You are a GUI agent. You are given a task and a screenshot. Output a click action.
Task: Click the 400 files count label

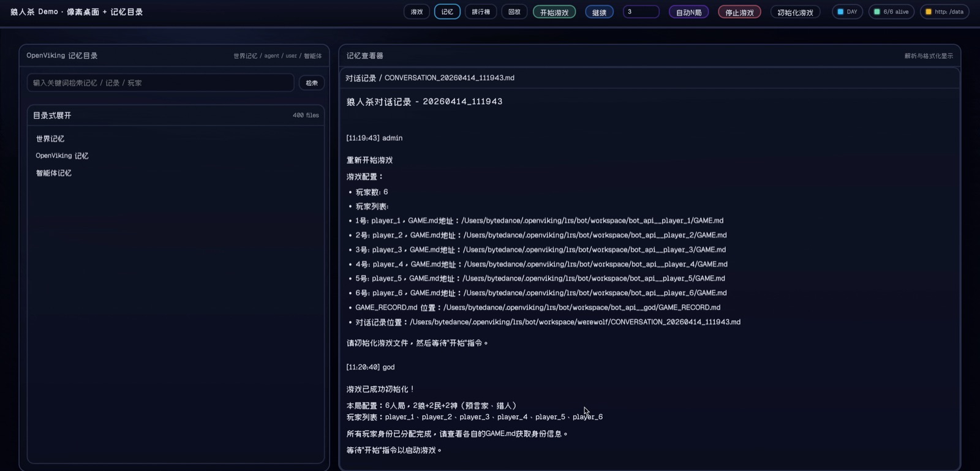[x=306, y=115]
